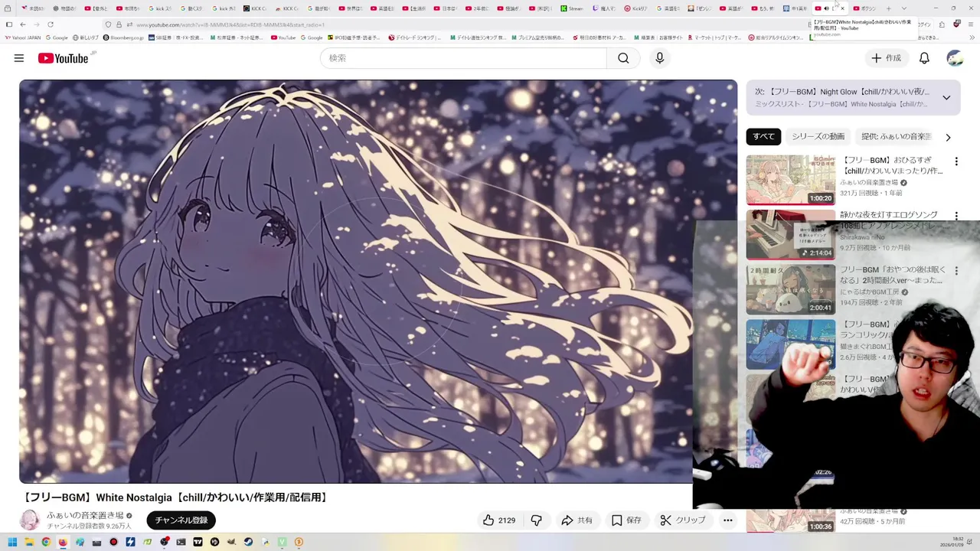This screenshot has height=551, width=980.
Task: Open the mix playlist title 次: Night Glow
Action: click(842, 92)
